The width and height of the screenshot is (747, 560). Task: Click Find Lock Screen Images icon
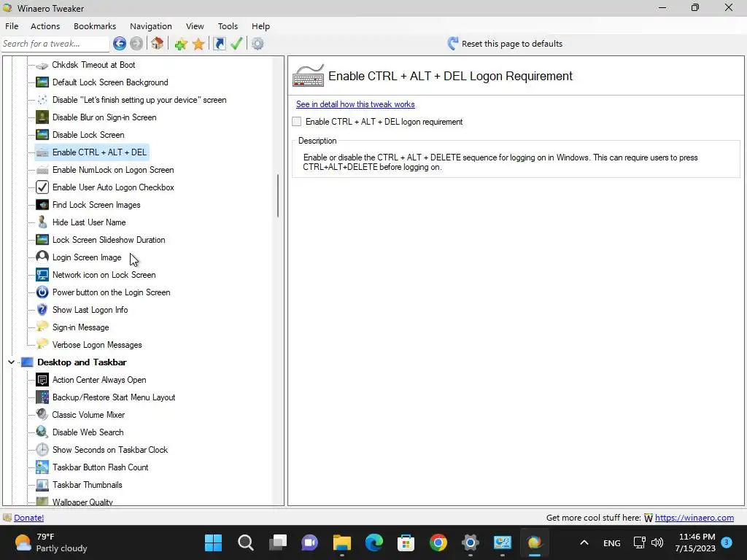pyautogui.click(x=42, y=205)
